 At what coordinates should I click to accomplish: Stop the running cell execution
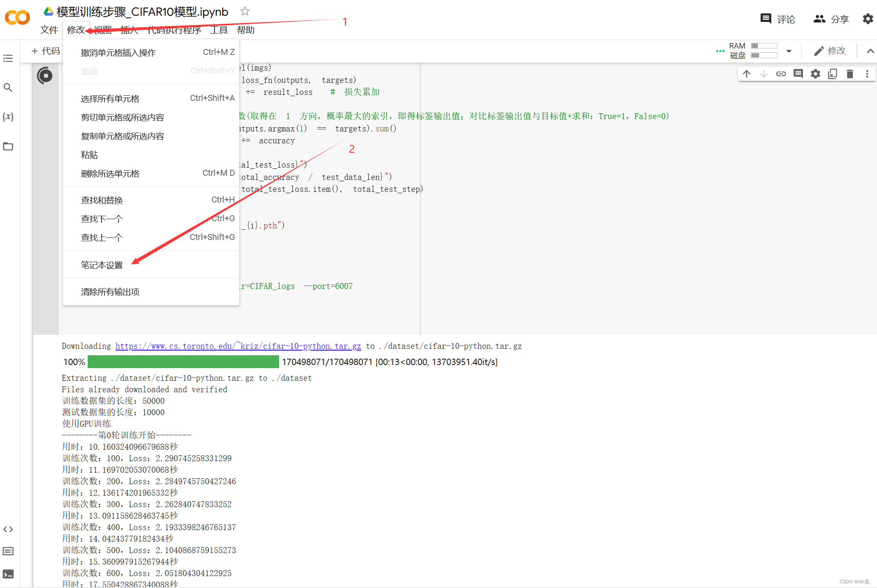[45, 76]
